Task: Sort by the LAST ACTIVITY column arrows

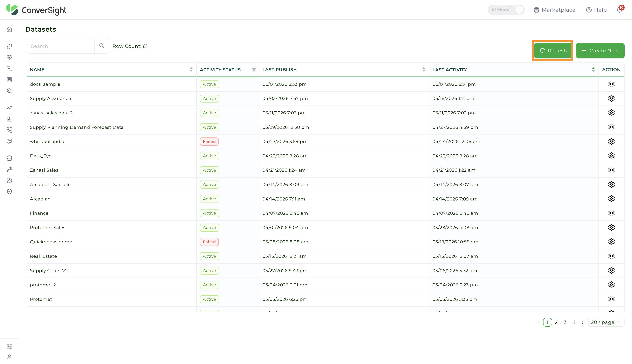Action: 594,69
